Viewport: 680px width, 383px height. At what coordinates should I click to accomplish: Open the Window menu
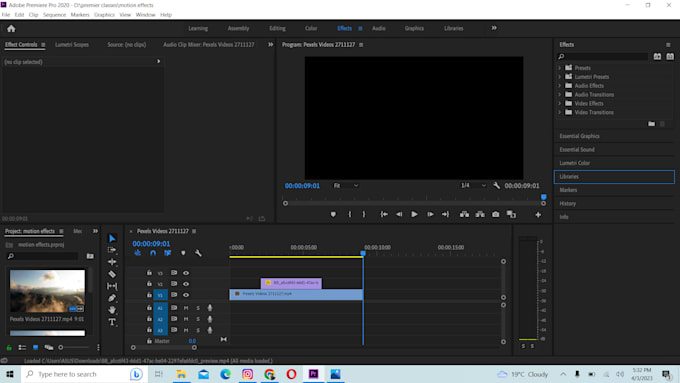point(145,15)
